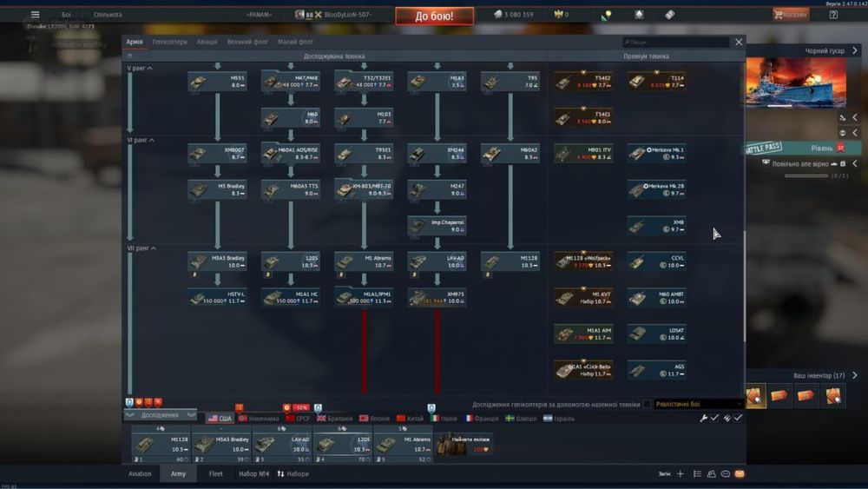
Task: Select the premium T114 vehicle card
Action: click(x=656, y=82)
